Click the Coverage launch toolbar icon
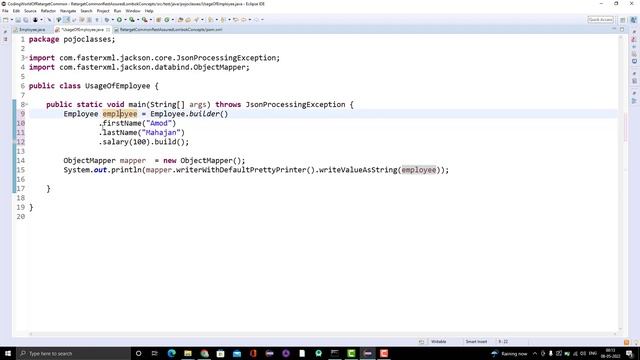 tap(131, 20)
